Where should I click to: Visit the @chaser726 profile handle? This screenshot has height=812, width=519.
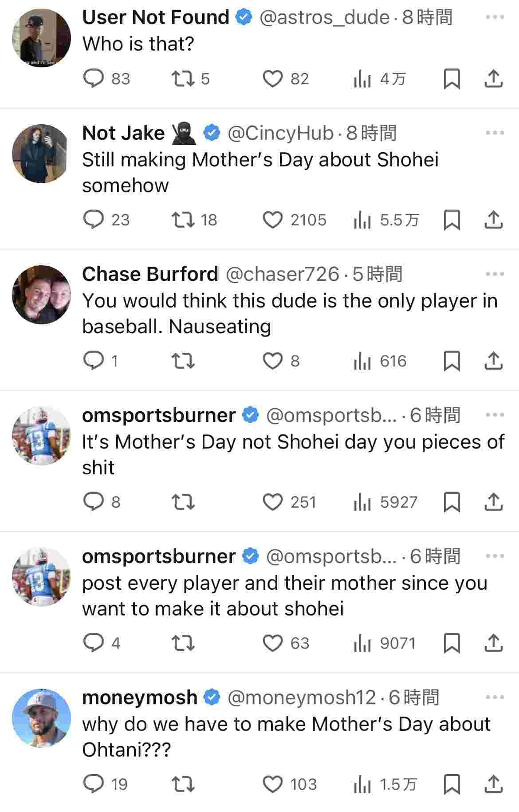pos(283,274)
